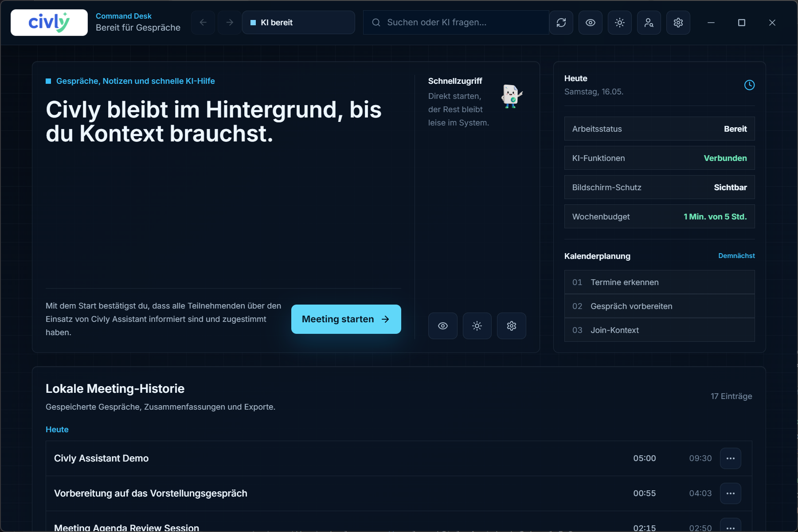The height and width of the screenshot is (532, 798).
Task: Focus the Suchen oder KI fragen search field
Action: click(x=456, y=23)
